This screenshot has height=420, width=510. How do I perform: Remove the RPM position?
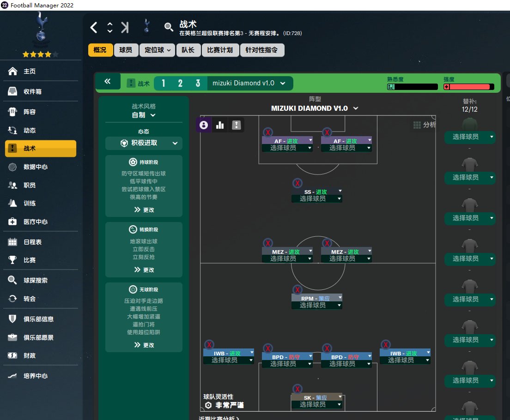(x=297, y=290)
